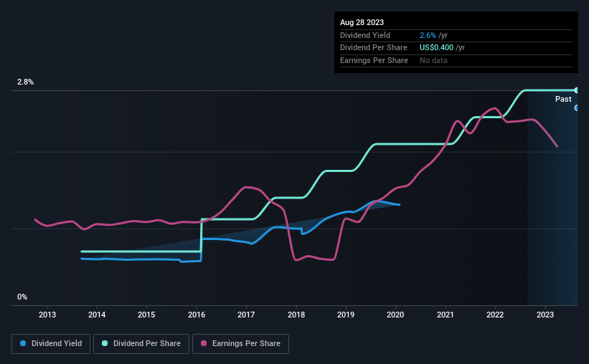
Task: Click the Earnings Per Share No data row
Action: (x=456, y=60)
